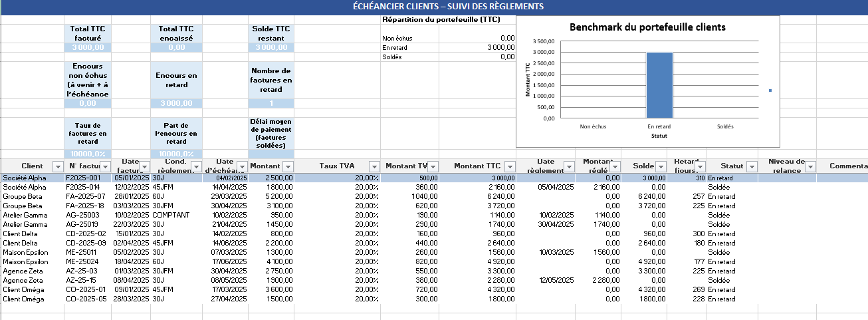Click the Échéancier Clients title banner
Screen dimensions: 868x320
point(434,7)
